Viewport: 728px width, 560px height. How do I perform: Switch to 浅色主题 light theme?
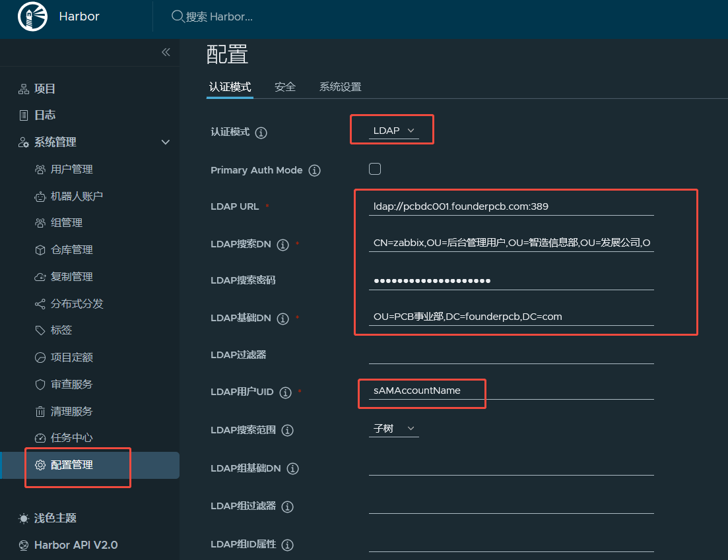55,518
